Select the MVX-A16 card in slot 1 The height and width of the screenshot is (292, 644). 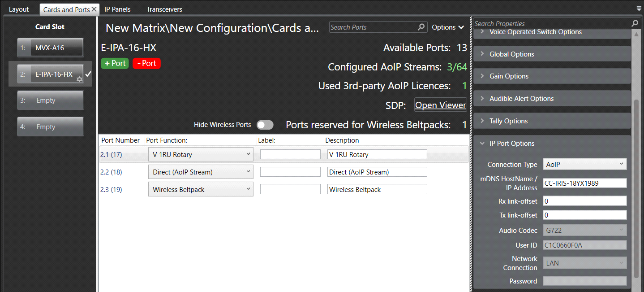click(50, 48)
